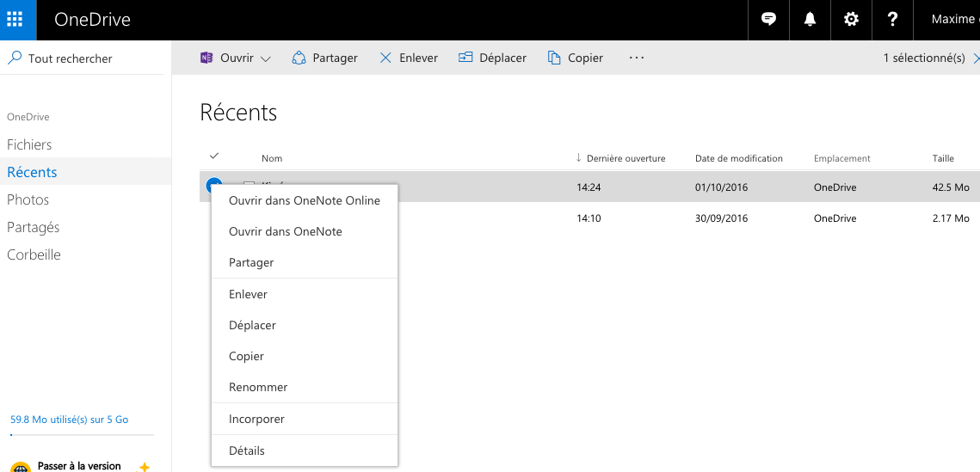Open the app launcher grid icon

coord(15,20)
